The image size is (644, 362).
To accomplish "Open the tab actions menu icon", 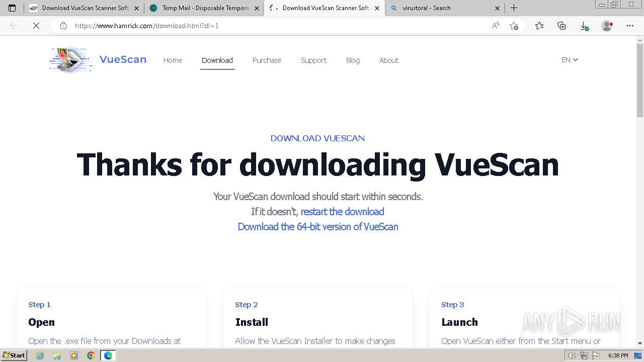I will coord(12,8).
